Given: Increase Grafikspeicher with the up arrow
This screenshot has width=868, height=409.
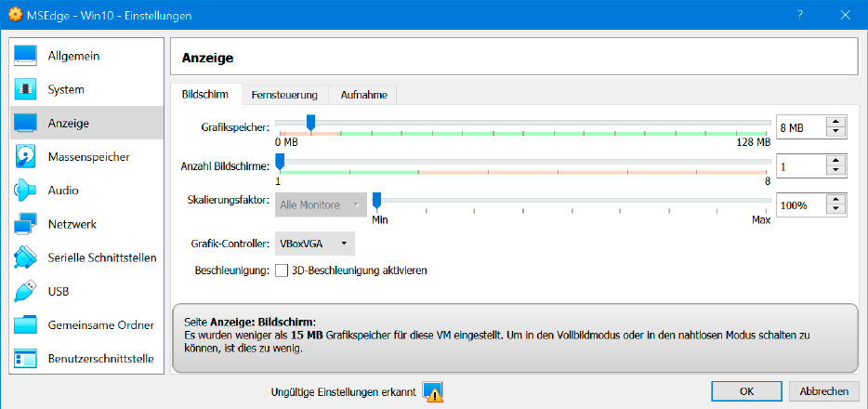Looking at the screenshot, I should click(x=835, y=123).
